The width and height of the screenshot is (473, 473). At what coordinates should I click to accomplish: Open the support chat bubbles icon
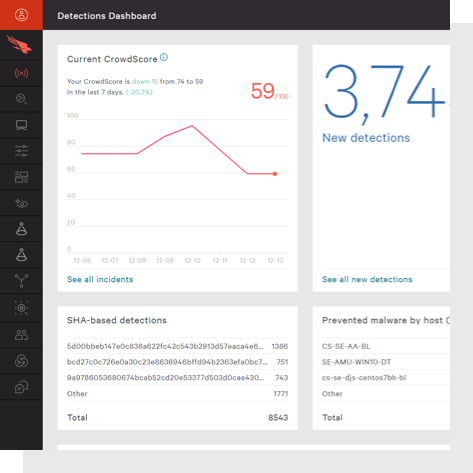coord(21,387)
